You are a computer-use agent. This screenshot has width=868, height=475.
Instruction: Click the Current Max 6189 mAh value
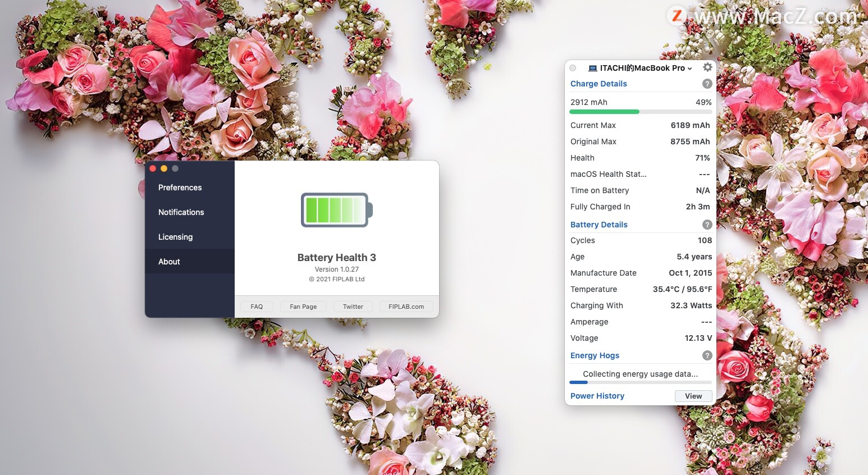[x=690, y=125]
